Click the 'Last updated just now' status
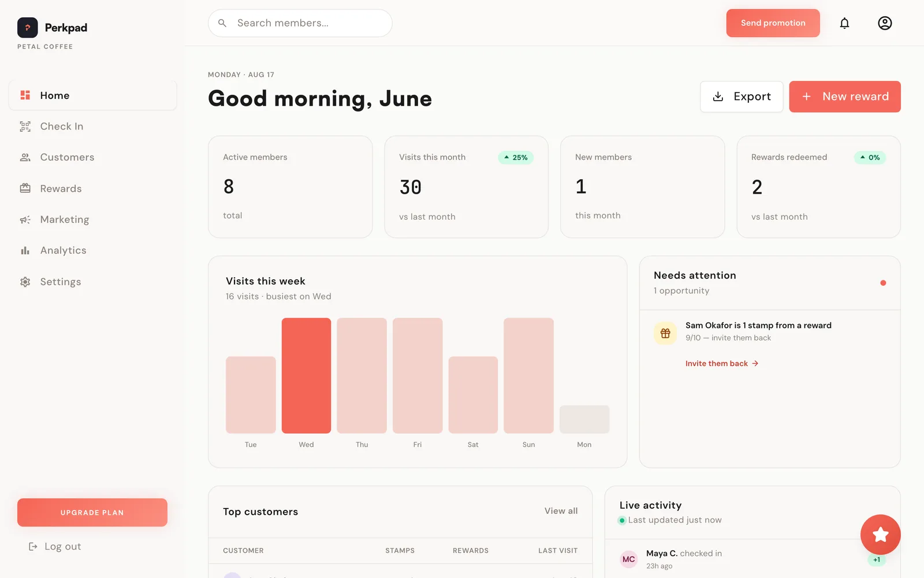The width and height of the screenshot is (924, 578). tap(675, 520)
